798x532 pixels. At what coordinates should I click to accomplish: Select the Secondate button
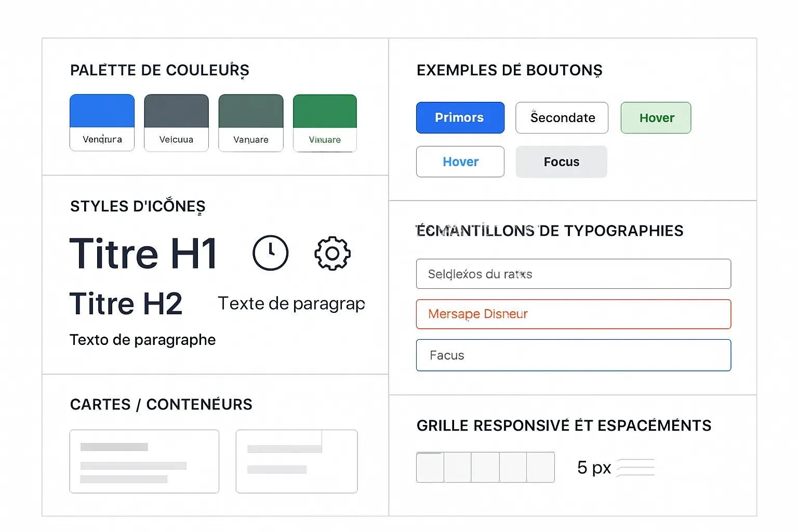point(562,117)
